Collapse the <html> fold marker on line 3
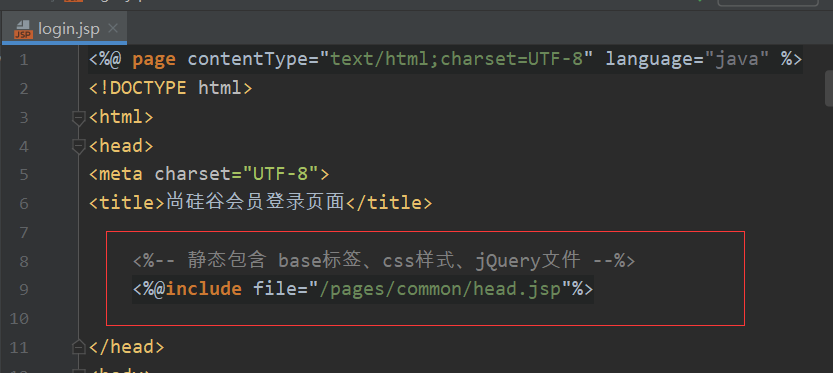The image size is (833, 373). click(x=79, y=117)
